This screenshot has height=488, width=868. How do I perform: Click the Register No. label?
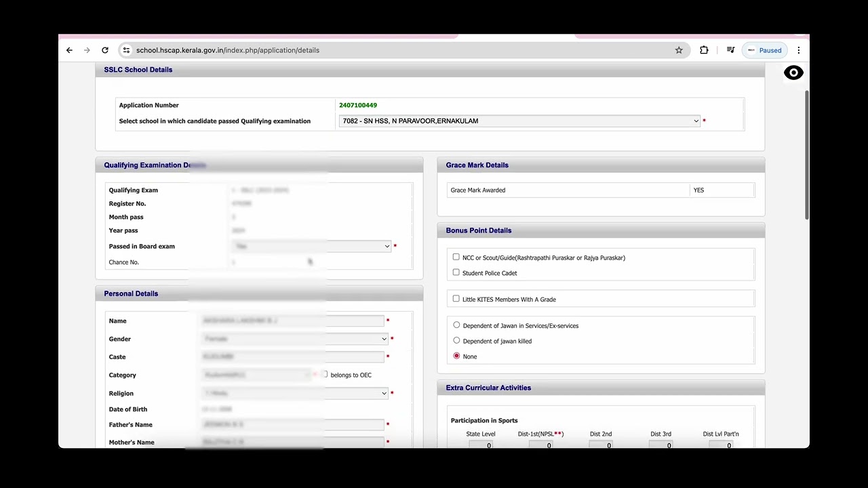[x=127, y=203]
